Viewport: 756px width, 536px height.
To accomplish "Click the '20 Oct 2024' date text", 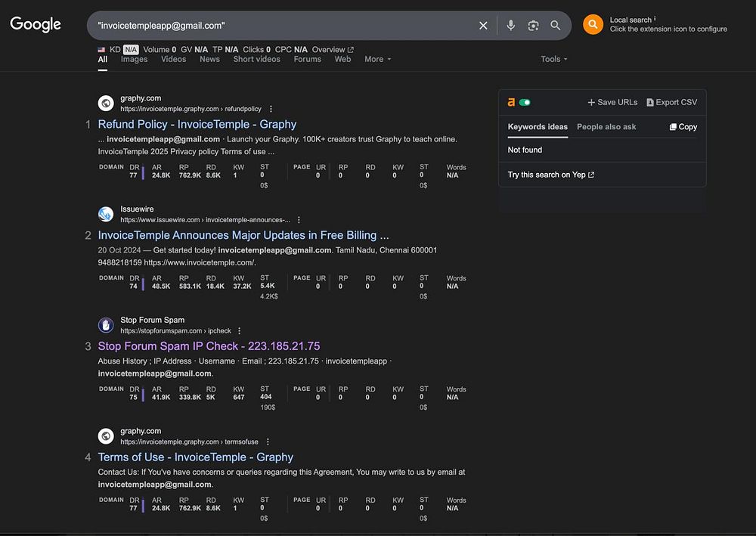I will click(x=119, y=250).
